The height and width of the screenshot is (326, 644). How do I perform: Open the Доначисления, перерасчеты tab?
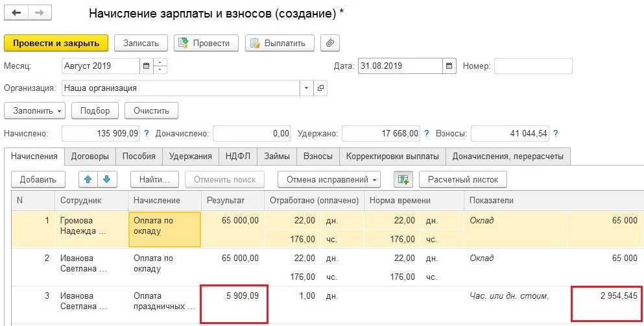(508, 157)
